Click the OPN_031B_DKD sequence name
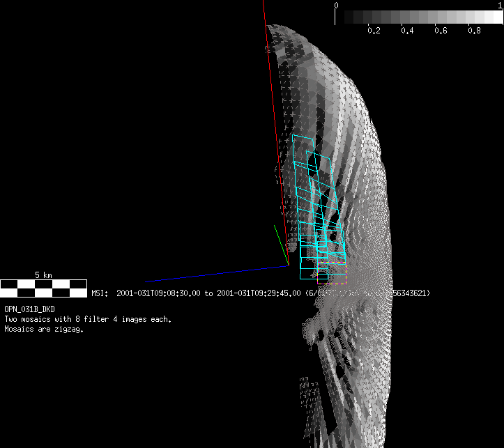 coord(31,308)
